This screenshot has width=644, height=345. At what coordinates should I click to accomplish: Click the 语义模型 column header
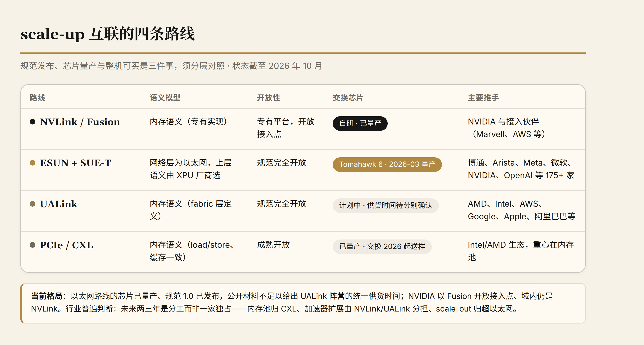pos(165,98)
